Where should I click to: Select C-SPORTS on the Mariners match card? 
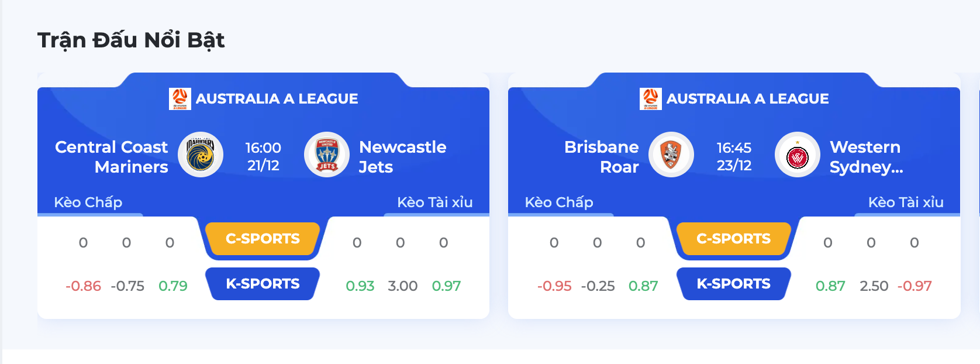pos(263,239)
